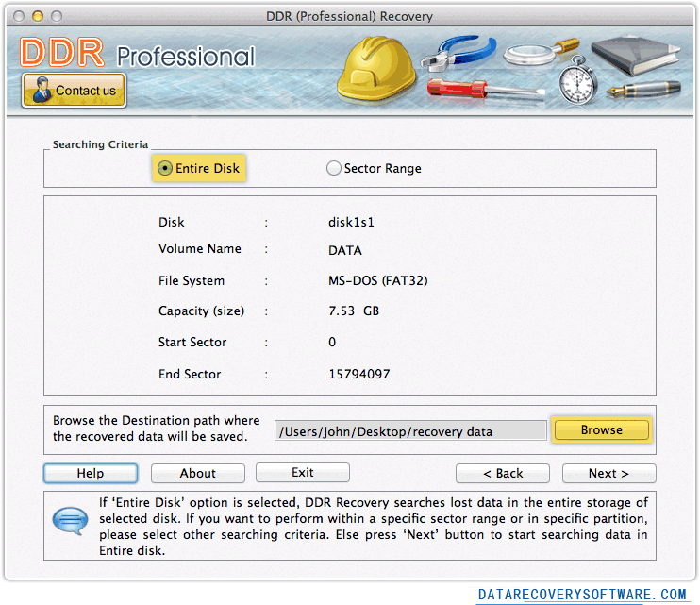This screenshot has width=700, height=605.
Task: Open the Help button
Action: (x=91, y=473)
